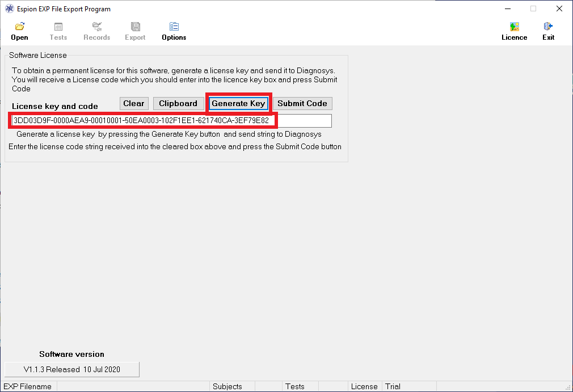Click the Generate Key button
573x392 pixels.
point(238,103)
